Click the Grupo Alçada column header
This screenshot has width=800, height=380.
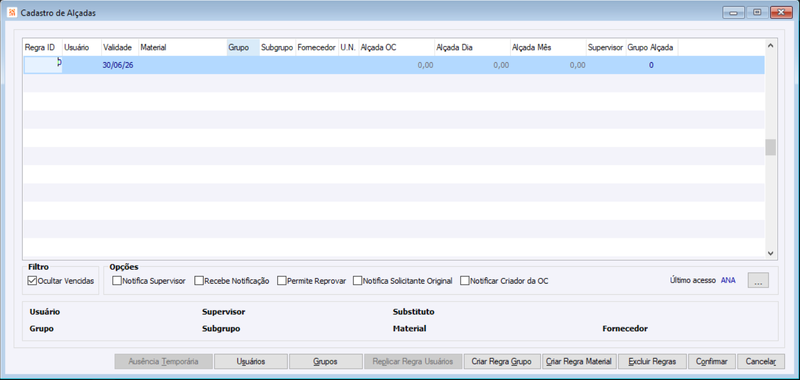pyautogui.click(x=652, y=47)
